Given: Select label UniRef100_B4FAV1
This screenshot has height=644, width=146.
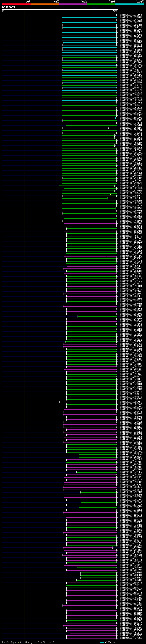Looking at the screenshot, I should 131,156.
